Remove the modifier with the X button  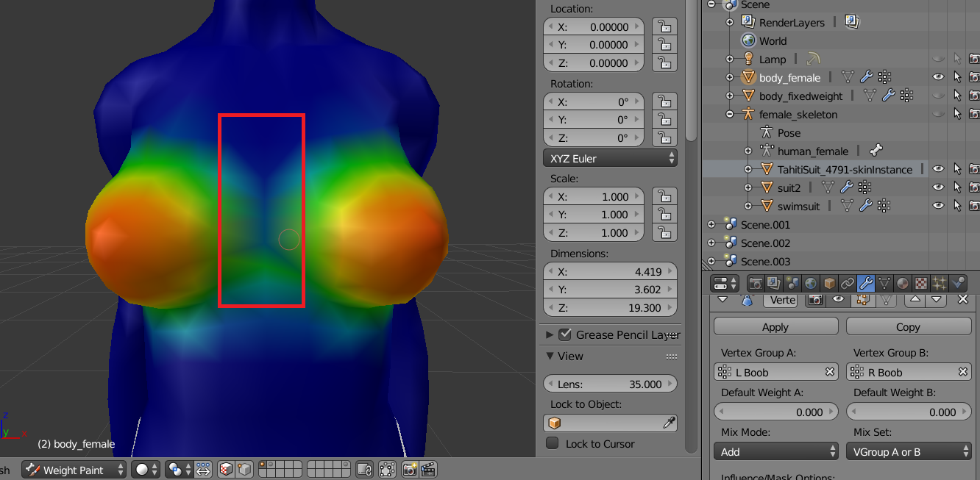[x=962, y=299]
